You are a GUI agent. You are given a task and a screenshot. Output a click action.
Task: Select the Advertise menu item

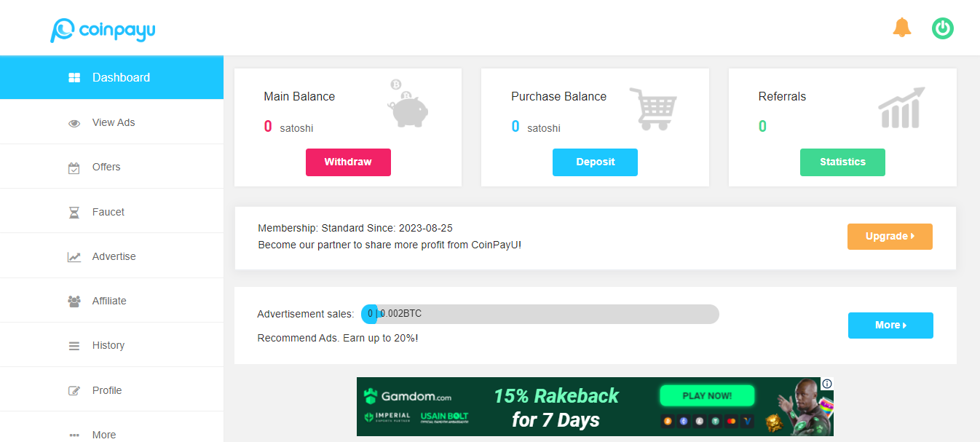pyautogui.click(x=114, y=256)
